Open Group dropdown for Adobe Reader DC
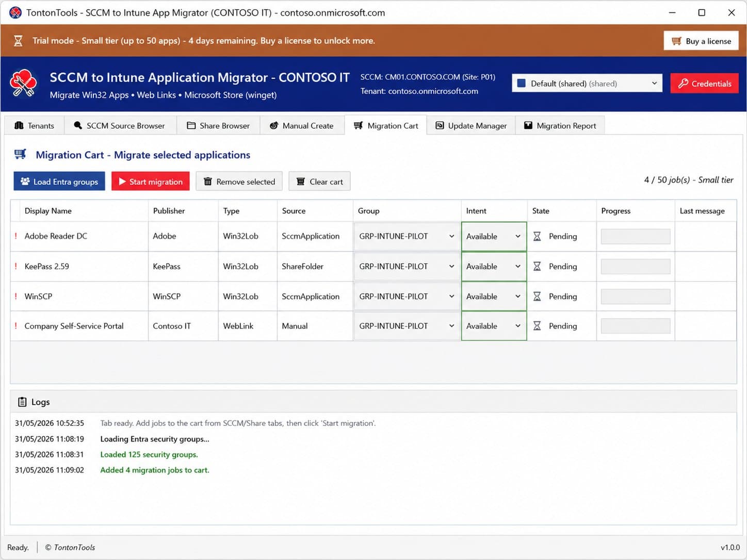747x560 pixels. coord(407,236)
